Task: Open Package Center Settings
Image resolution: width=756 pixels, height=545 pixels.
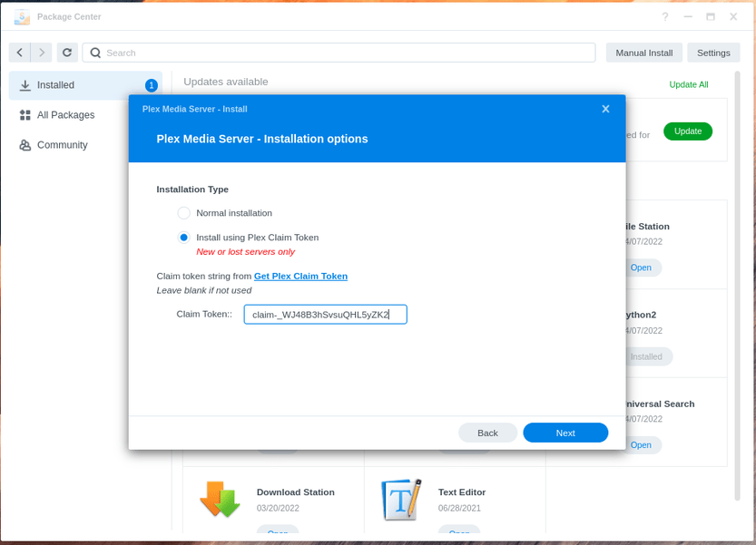Action: point(713,53)
